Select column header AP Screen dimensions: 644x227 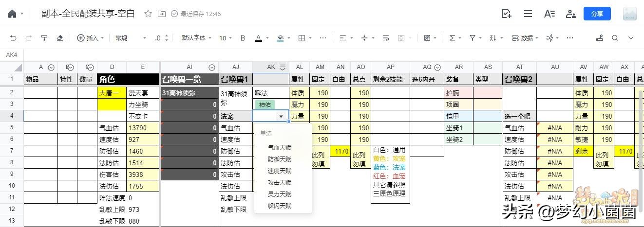390,68
